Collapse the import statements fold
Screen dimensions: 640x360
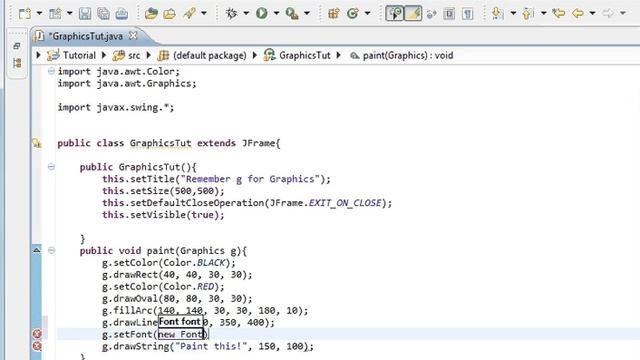pos(51,71)
